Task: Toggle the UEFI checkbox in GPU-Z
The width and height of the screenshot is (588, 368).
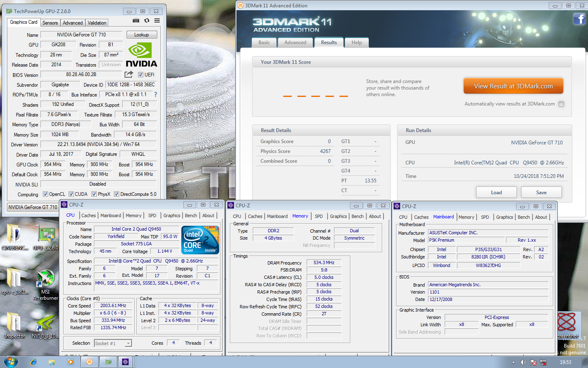Action: pos(140,75)
